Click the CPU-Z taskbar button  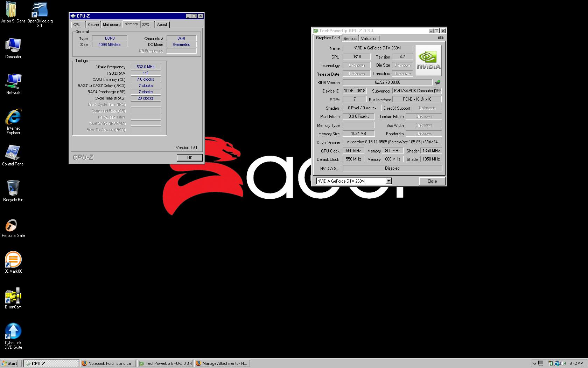point(51,363)
